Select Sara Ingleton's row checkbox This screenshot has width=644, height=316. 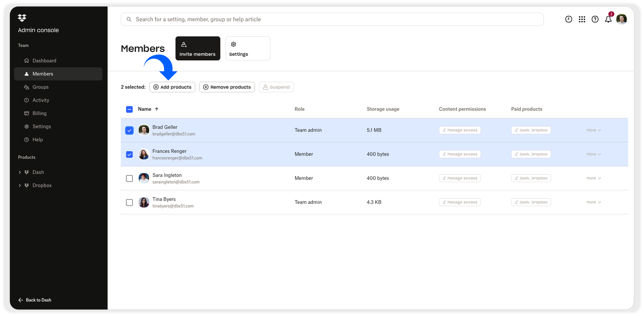[x=129, y=178]
